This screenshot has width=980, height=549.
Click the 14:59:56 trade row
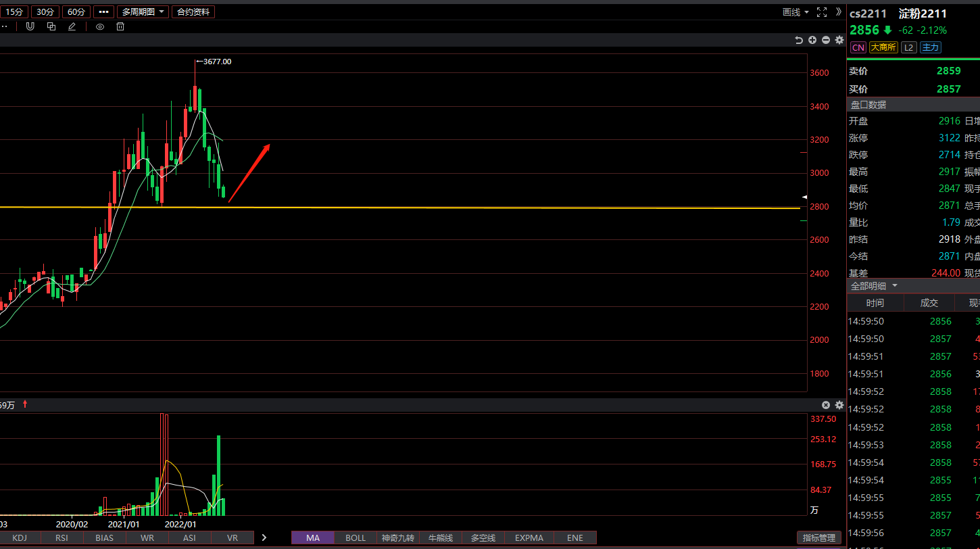914,533
